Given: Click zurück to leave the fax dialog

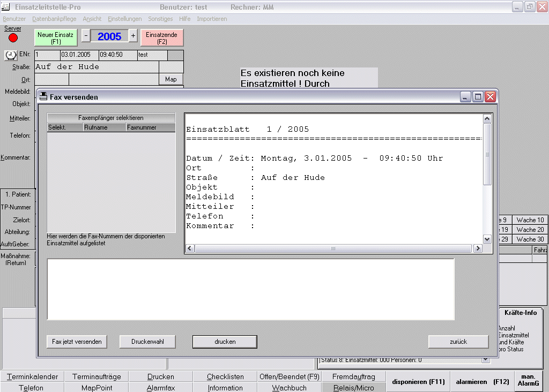Looking at the screenshot, I should click(458, 342).
